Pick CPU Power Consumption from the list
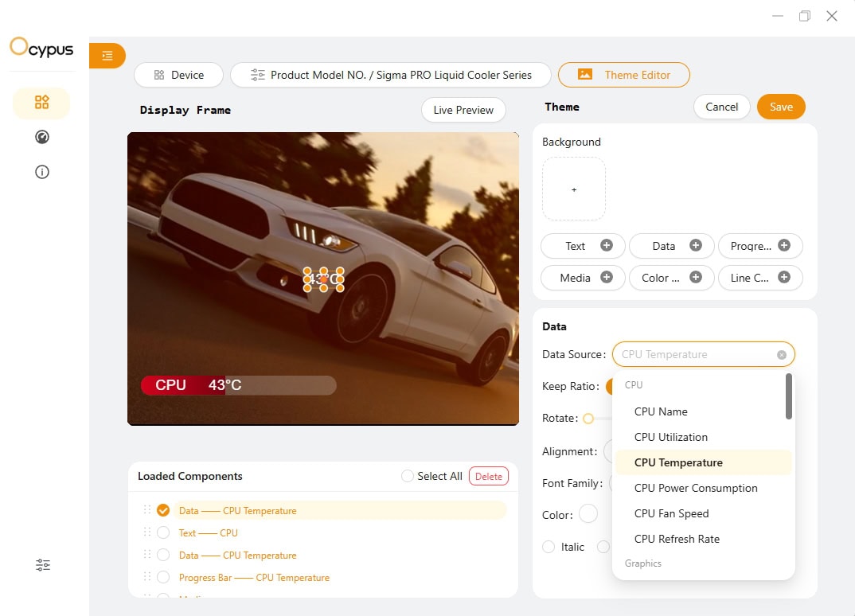 coord(696,488)
